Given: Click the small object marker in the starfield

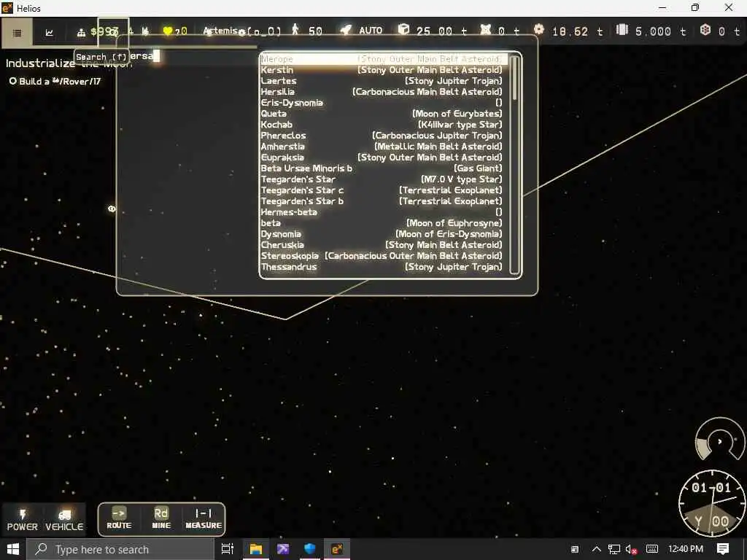Looking at the screenshot, I should click(112, 209).
